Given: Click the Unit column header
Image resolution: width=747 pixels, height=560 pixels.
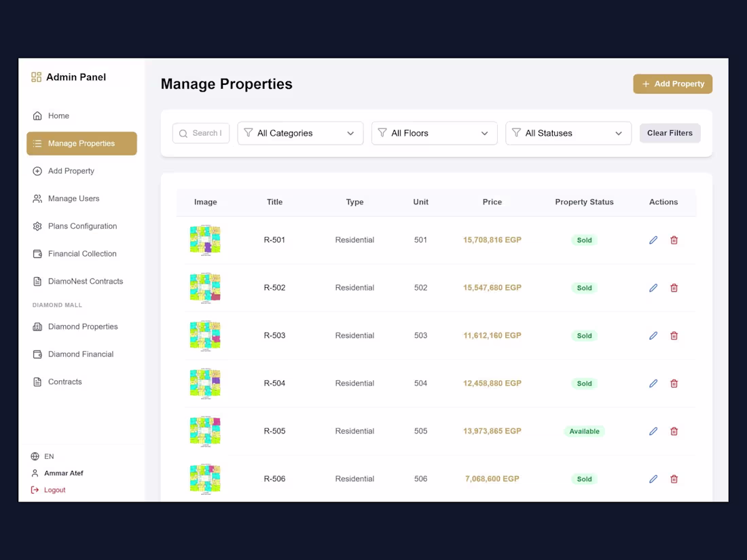Looking at the screenshot, I should coord(420,202).
